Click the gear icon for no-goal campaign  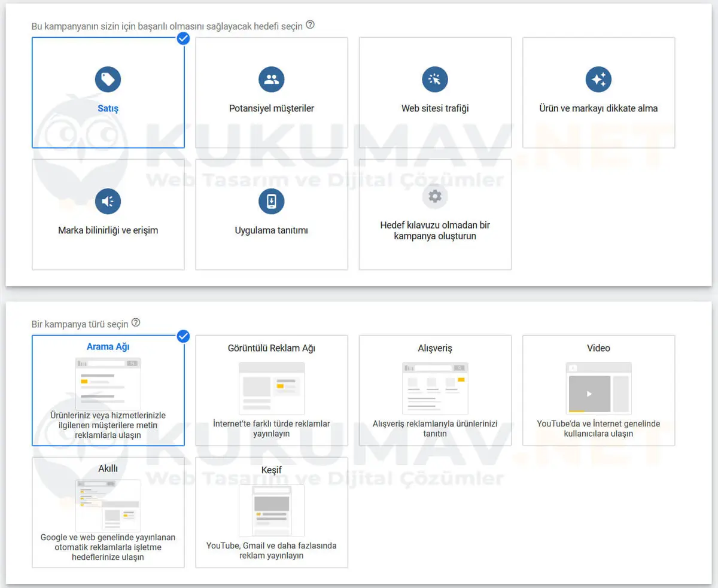coord(435,196)
